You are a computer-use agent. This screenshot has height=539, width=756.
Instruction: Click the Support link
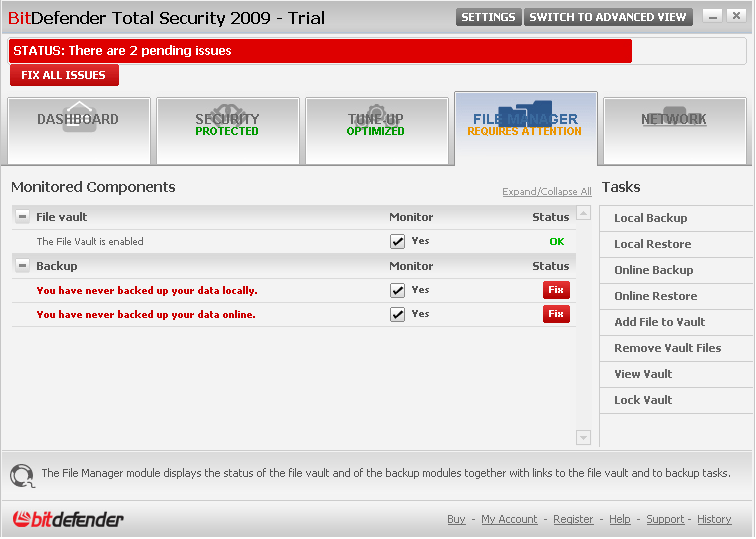pos(665,519)
